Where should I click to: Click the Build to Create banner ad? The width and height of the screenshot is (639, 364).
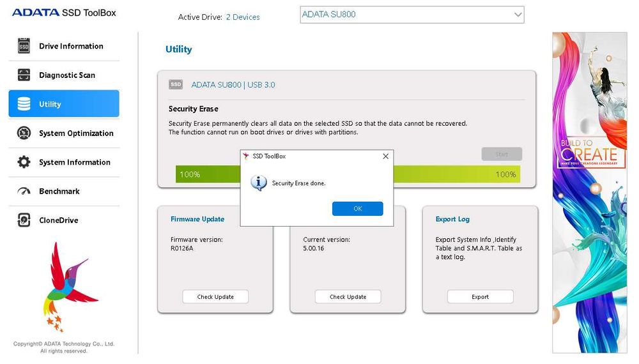click(x=590, y=193)
